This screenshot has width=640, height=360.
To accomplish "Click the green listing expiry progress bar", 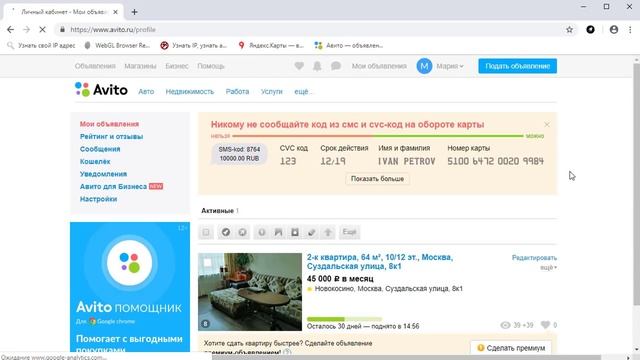I will (344, 319).
